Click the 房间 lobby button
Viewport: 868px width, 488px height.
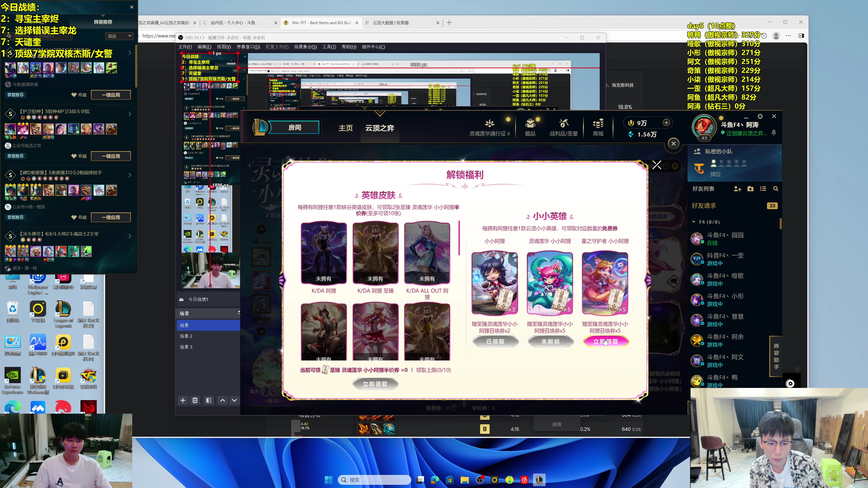295,127
